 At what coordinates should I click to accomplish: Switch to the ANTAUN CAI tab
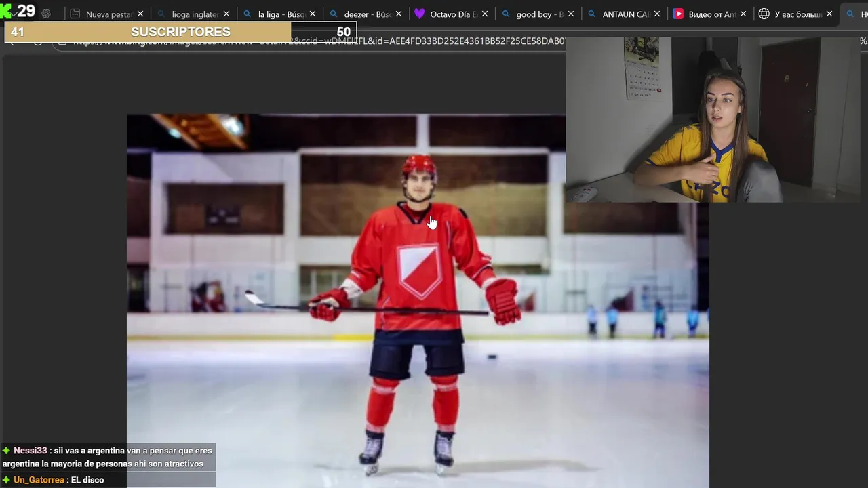click(x=624, y=14)
